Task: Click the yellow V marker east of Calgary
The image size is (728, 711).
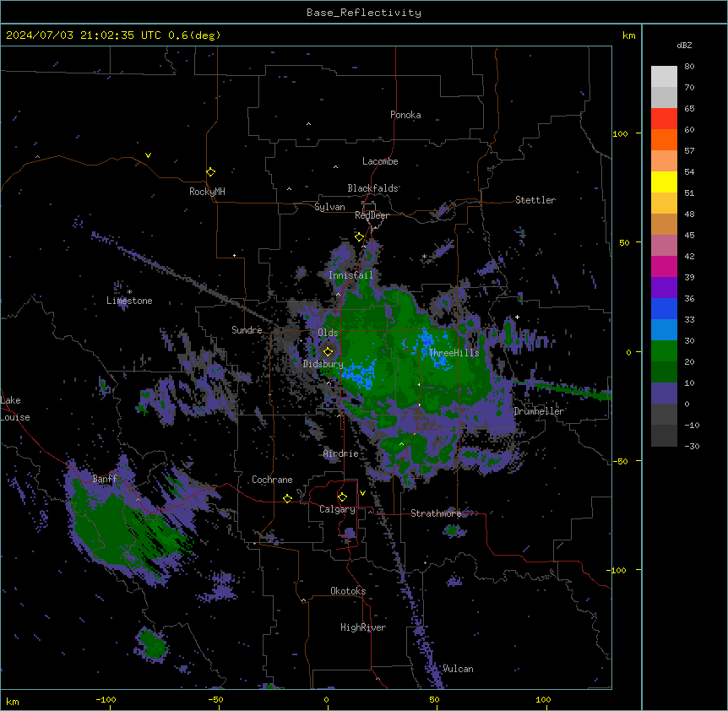Action: 362,493
